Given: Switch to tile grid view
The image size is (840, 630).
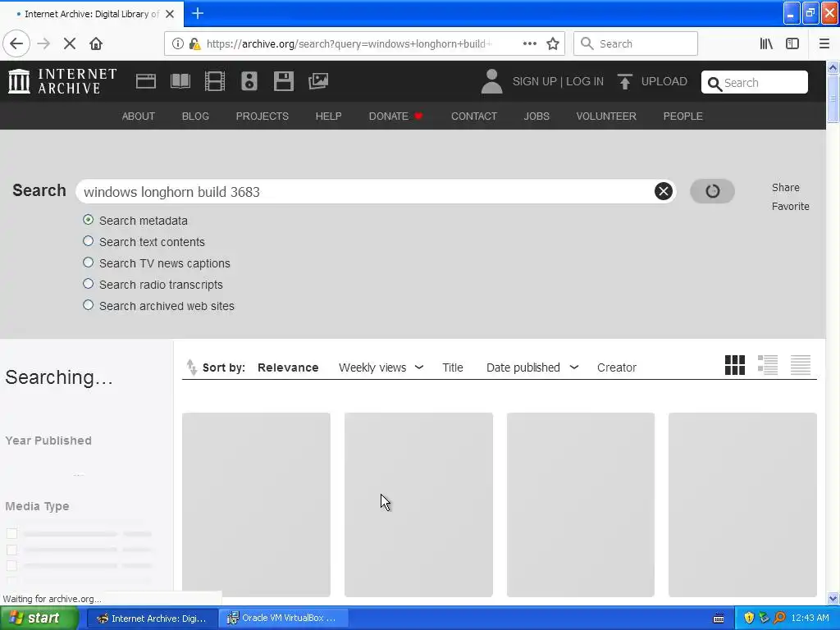Looking at the screenshot, I should [x=734, y=365].
